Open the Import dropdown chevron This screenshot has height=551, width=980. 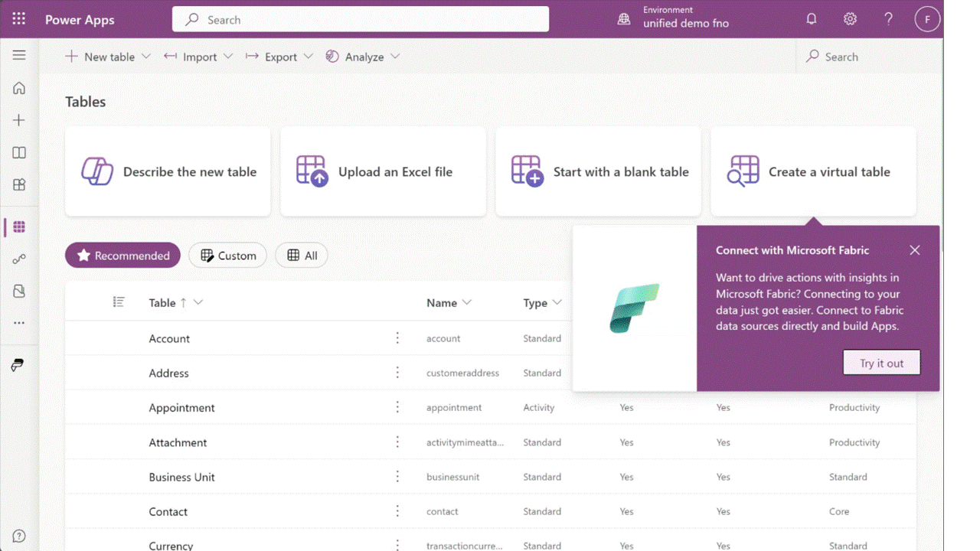pos(228,56)
